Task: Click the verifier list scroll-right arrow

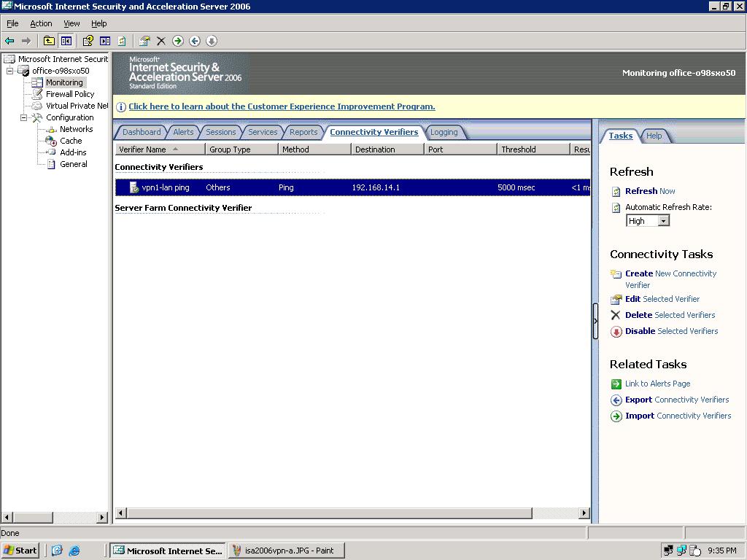Action: tap(584, 513)
